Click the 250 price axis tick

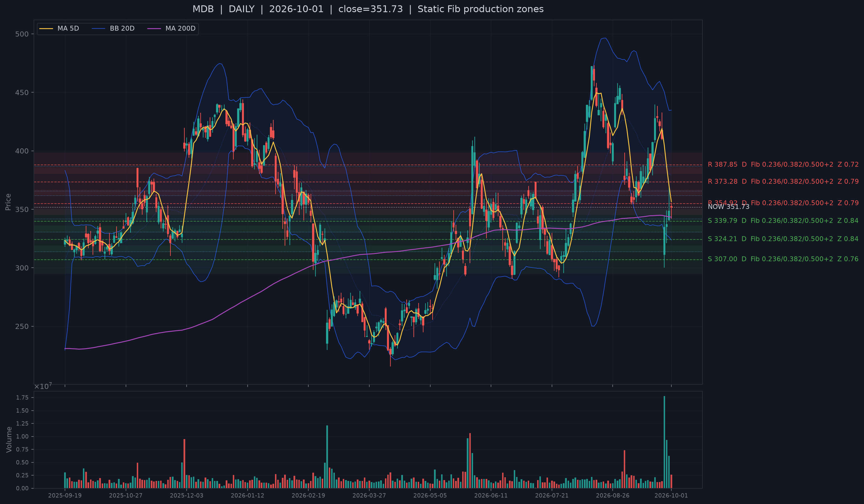22,327
